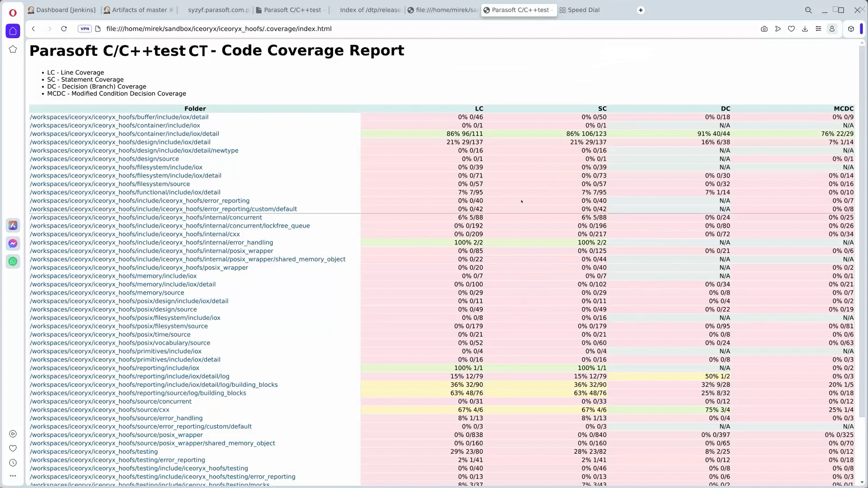The image size is (868, 488).
Task: Open iceryx_hoofs/source/cxx folder link
Action: tap(99, 410)
